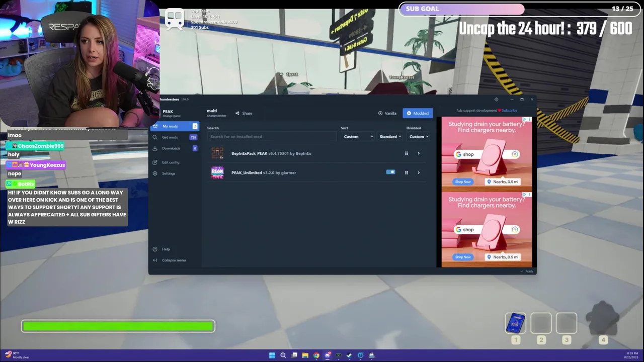Open Thunderstore app from the taskbar
The height and width of the screenshot is (362, 644).
point(360,355)
